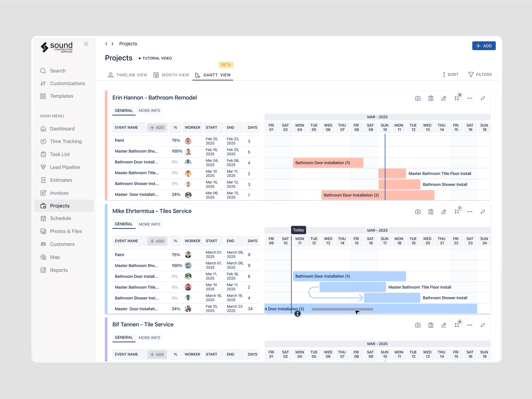Screen dimensions: 532x399
Task: Click pencil edit icon on Bif Tannen project
Action: pyautogui.click(x=444, y=325)
